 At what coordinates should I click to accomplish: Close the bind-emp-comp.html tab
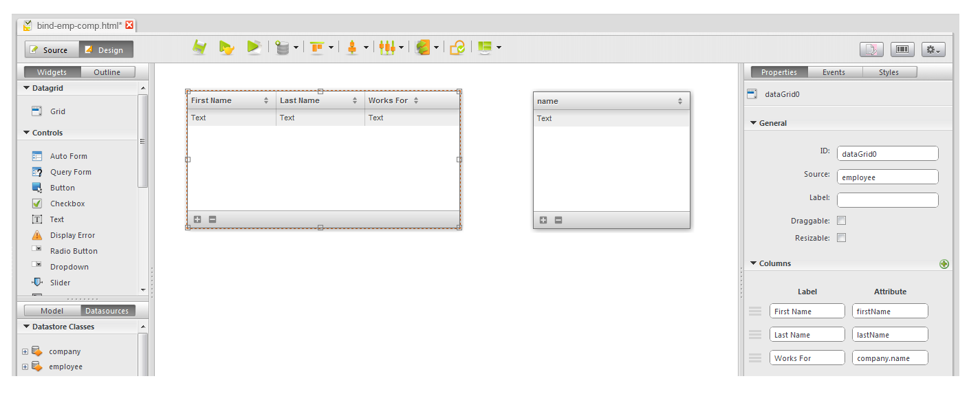(x=129, y=25)
